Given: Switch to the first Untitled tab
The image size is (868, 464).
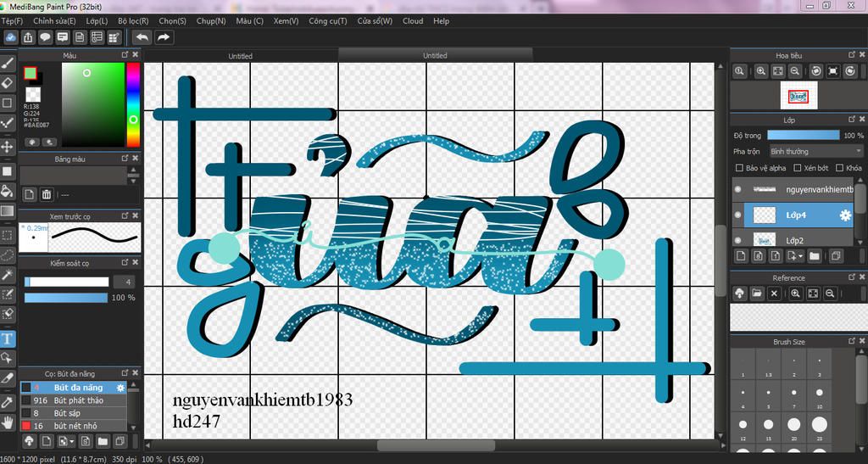Looking at the screenshot, I should click(x=240, y=56).
